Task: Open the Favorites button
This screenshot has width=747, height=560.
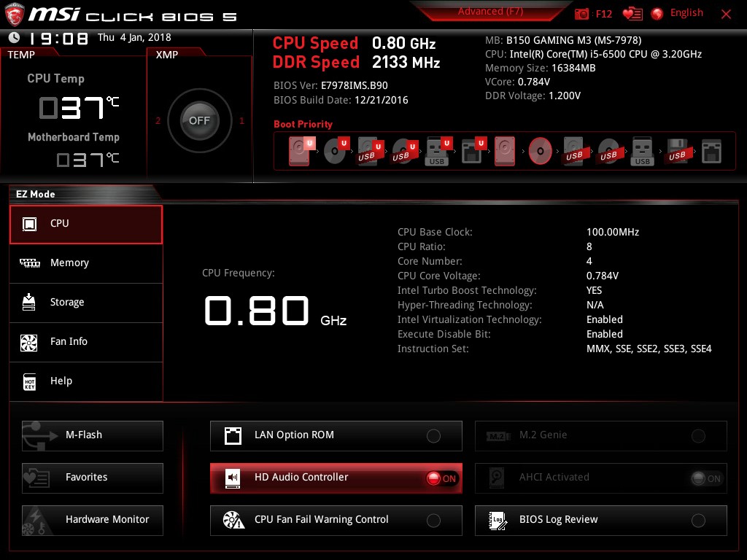Action: (93, 478)
